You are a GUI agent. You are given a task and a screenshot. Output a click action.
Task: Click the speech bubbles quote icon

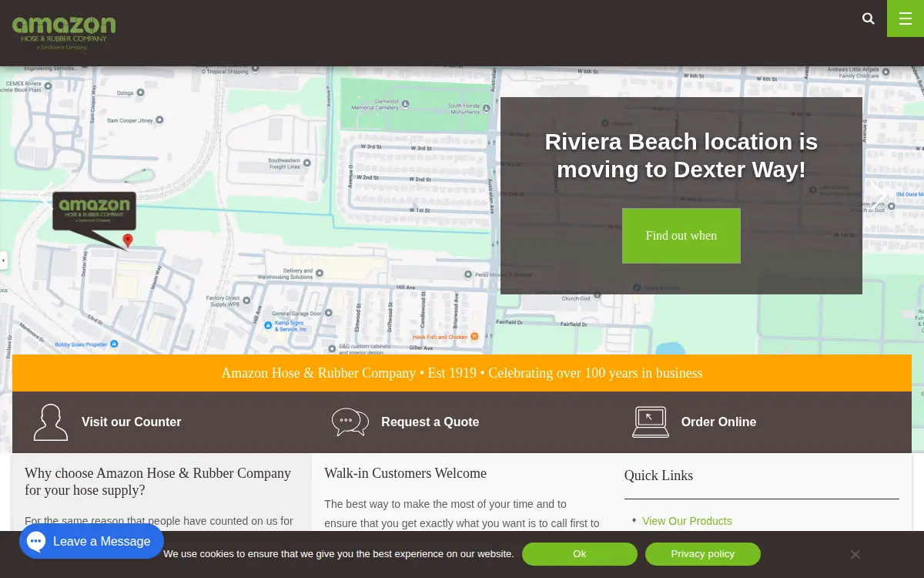click(x=350, y=422)
